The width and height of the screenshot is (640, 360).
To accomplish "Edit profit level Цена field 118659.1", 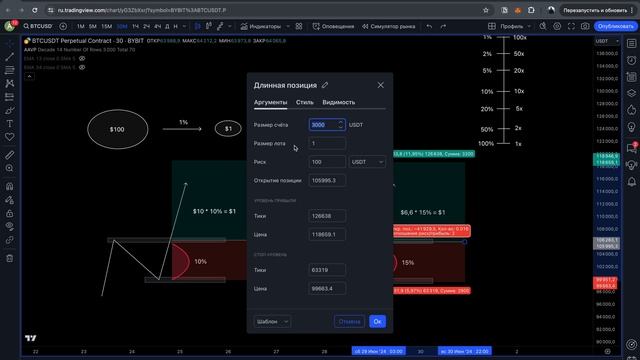I will coord(327,235).
